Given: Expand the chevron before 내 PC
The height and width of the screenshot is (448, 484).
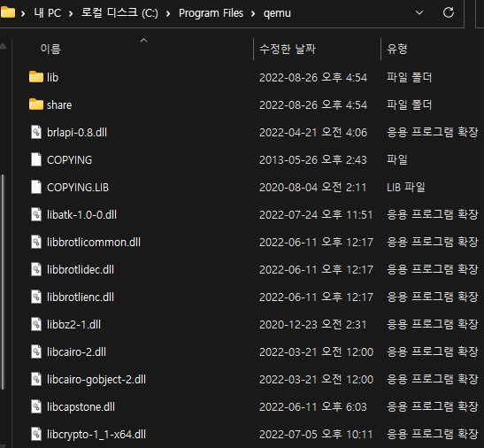Looking at the screenshot, I should [23, 13].
